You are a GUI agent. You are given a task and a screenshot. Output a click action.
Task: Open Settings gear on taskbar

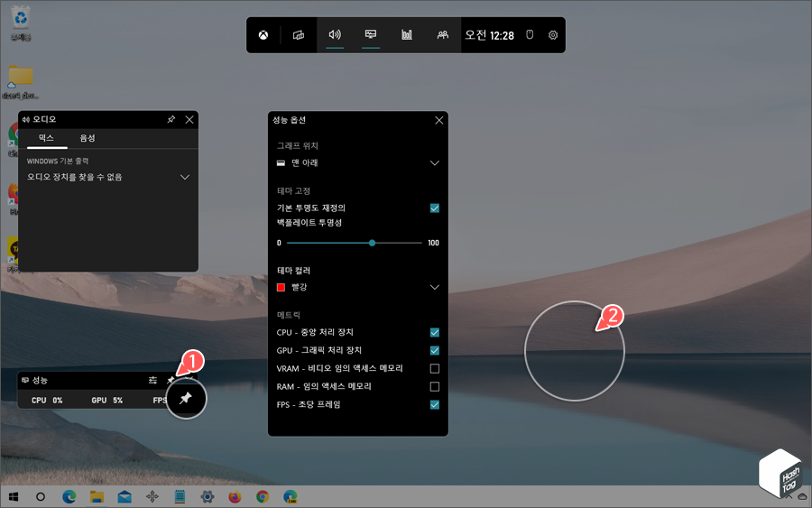pyautogui.click(x=208, y=497)
